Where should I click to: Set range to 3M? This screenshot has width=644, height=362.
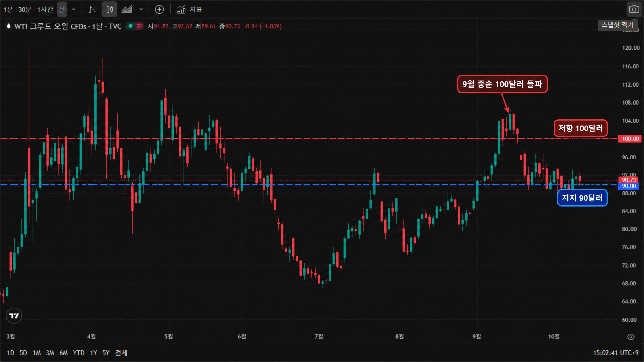(x=50, y=353)
